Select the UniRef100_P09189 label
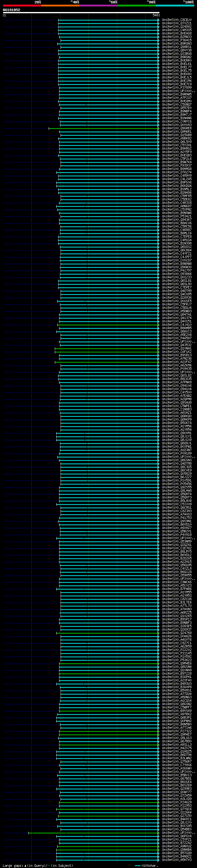 coord(176,454)
